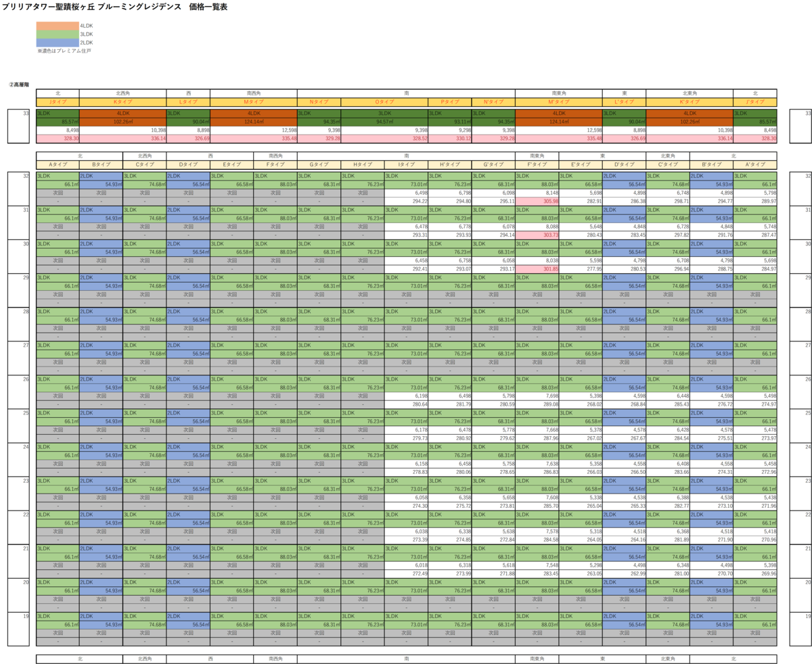Click the "J'タイプ" header cell

(755, 101)
